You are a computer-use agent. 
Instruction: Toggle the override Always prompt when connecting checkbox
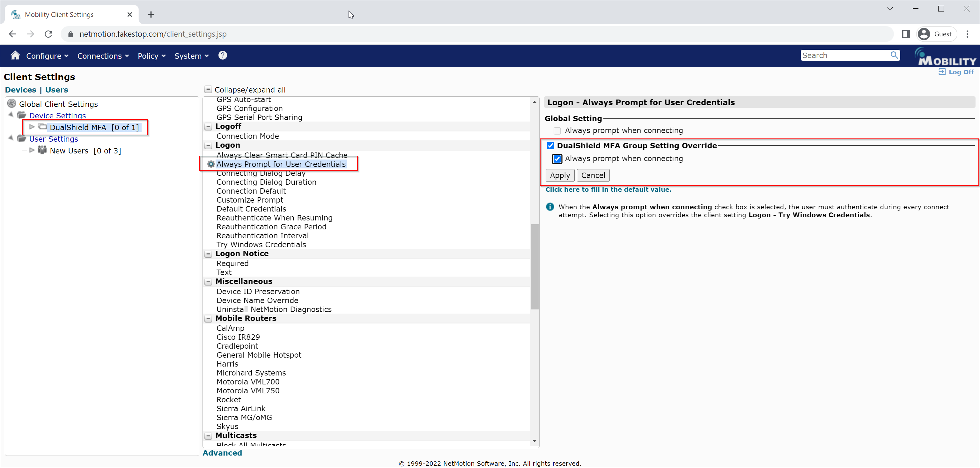(x=557, y=159)
